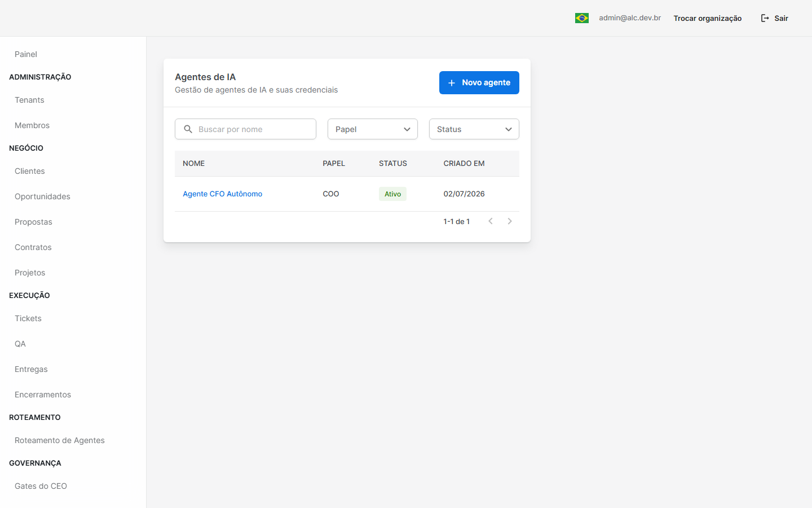The width and height of the screenshot is (812, 508).
Task: Go to next page with right chevron
Action: click(510, 221)
